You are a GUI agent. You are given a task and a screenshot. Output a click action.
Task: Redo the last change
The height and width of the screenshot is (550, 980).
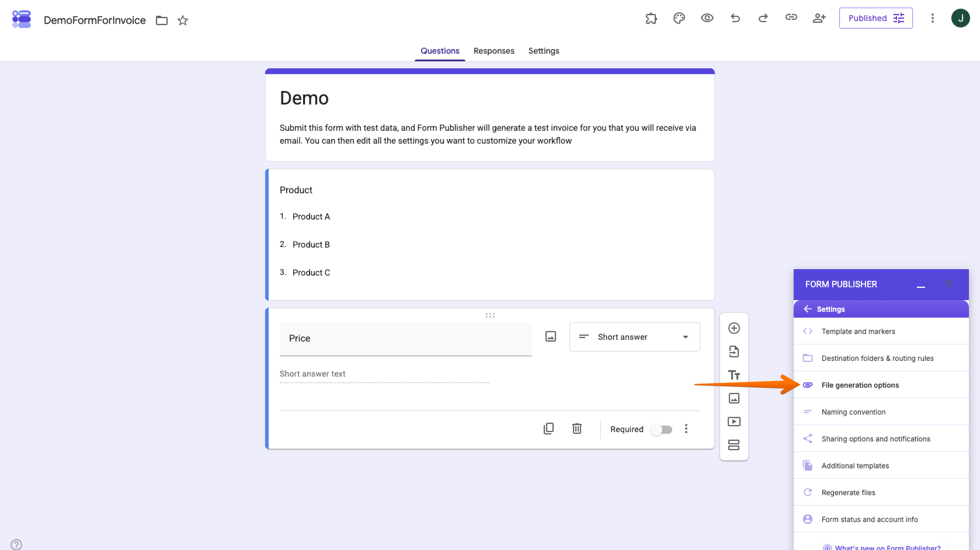[x=763, y=18]
